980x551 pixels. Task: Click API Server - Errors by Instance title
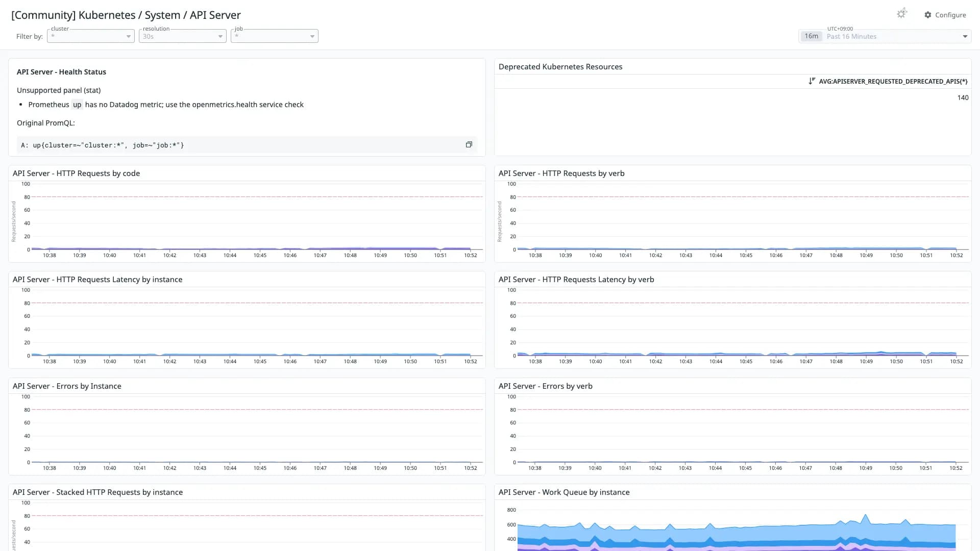67,386
